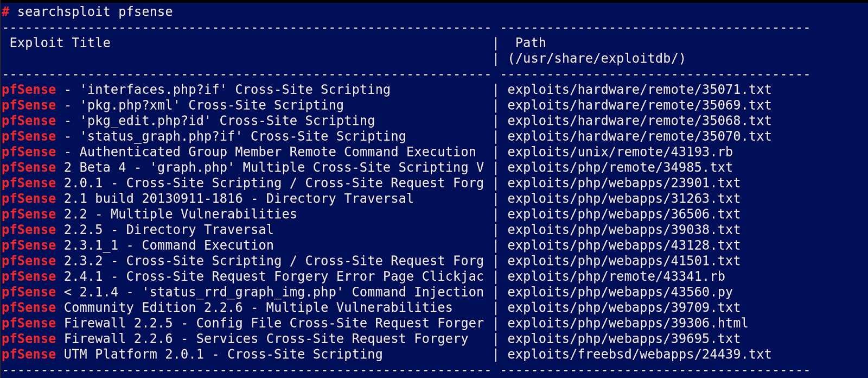Click path exploits/freebsd/webapps/24439.txt
Screen dimensions: 868x378
point(639,355)
